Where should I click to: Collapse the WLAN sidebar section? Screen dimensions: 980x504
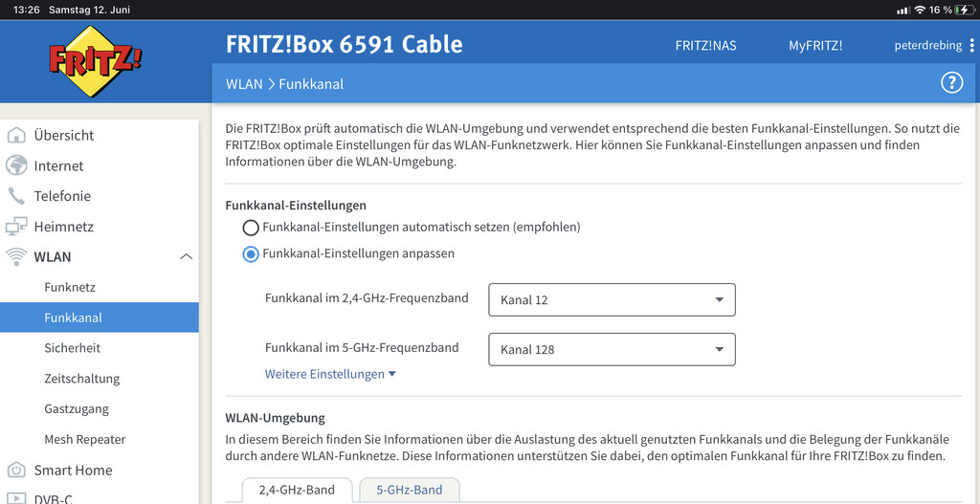[187, 256]
